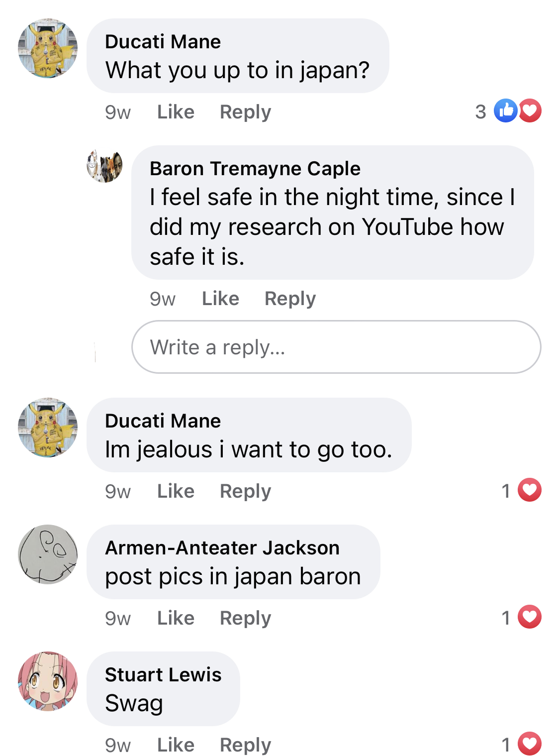Image resolution: width=559 pixels, height=756 pixels.
Task: Open Armen-Anteater Jackson's name link
Action: (222, 548)
